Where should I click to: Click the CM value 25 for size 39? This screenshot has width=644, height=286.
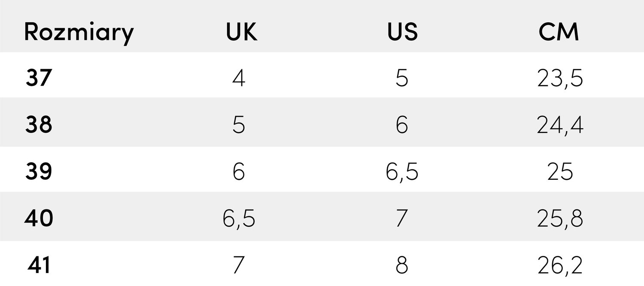[560, 172]
